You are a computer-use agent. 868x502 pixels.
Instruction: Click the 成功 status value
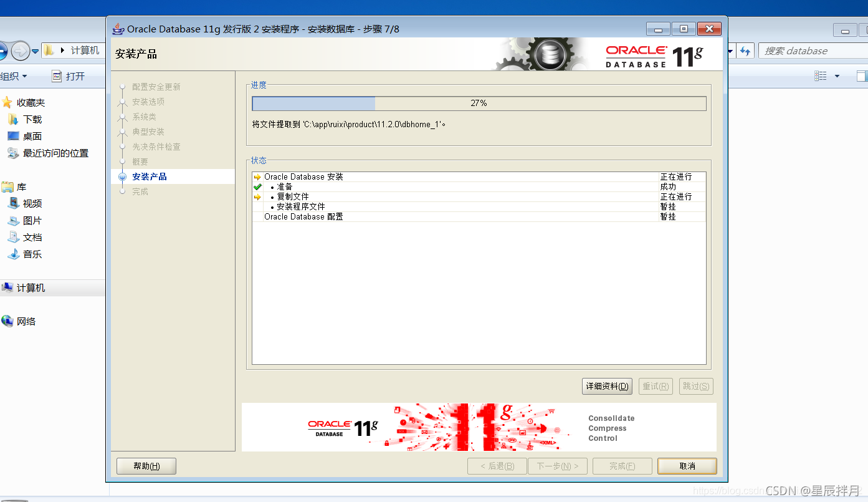(668, 187)
